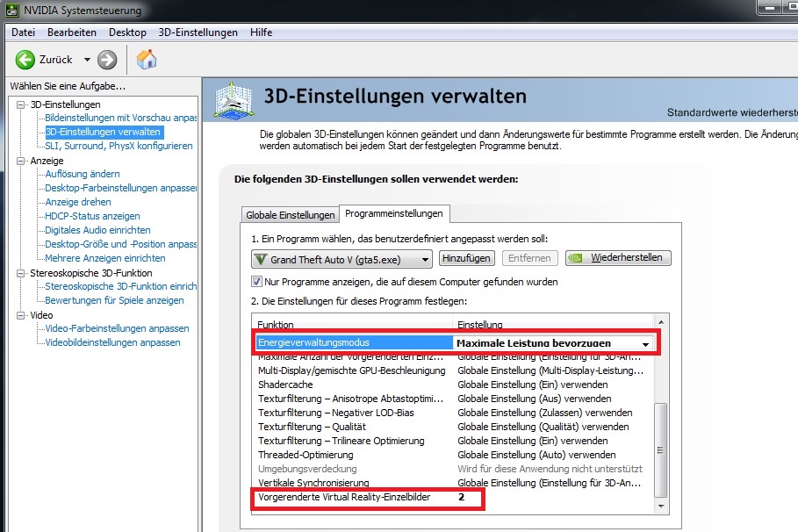798x532 pixels.
Task: Toggle 'Nur Programme anzeigen' checkbox
Action: click(x=257, y=282)
